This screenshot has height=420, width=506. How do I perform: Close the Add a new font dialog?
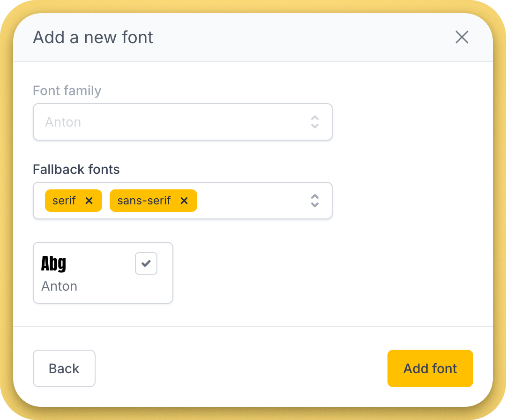click(x=462, y=37)
